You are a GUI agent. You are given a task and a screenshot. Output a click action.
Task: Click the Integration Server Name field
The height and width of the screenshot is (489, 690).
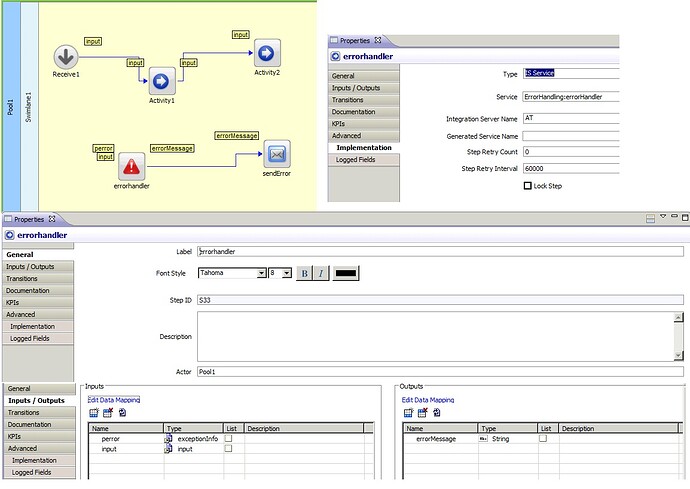coord(571,118)
